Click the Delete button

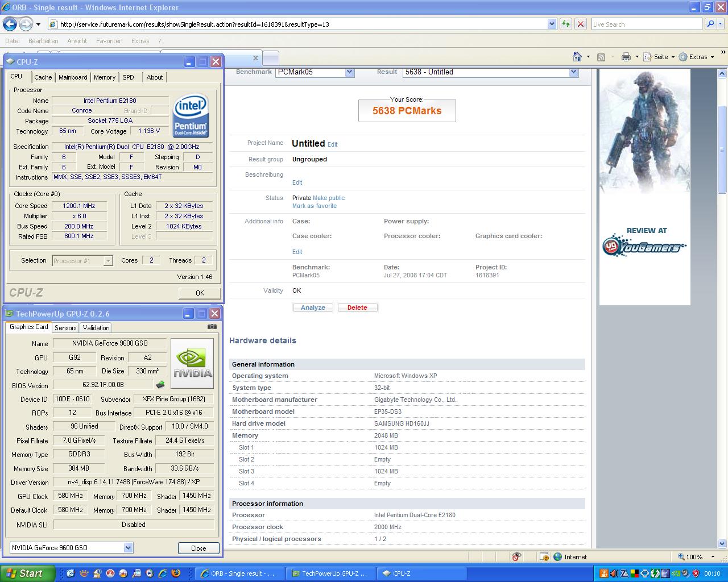tap(357, 307)
